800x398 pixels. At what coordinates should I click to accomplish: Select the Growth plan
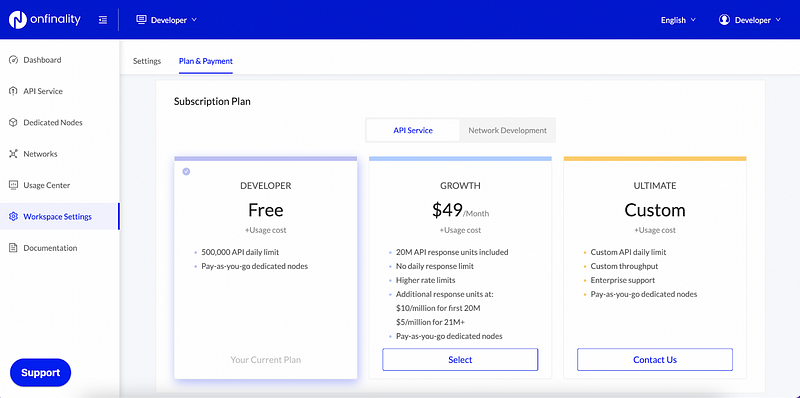[x=460, y=360]
